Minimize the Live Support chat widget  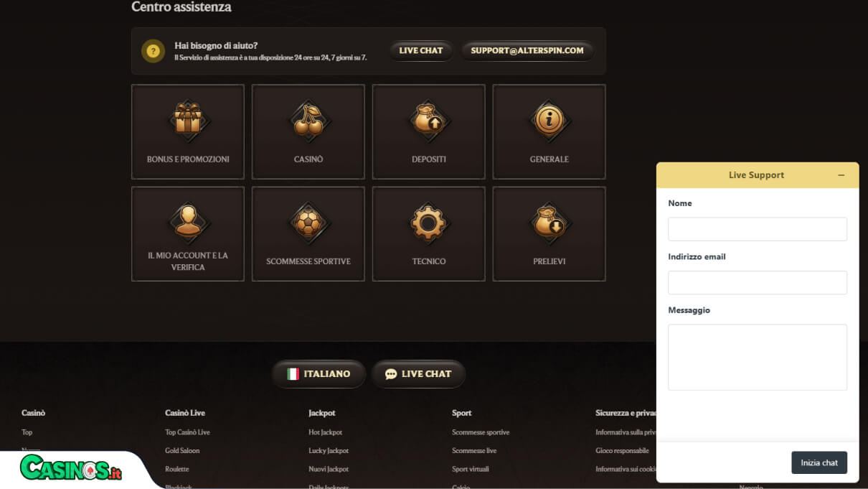(x=841, y=175)
